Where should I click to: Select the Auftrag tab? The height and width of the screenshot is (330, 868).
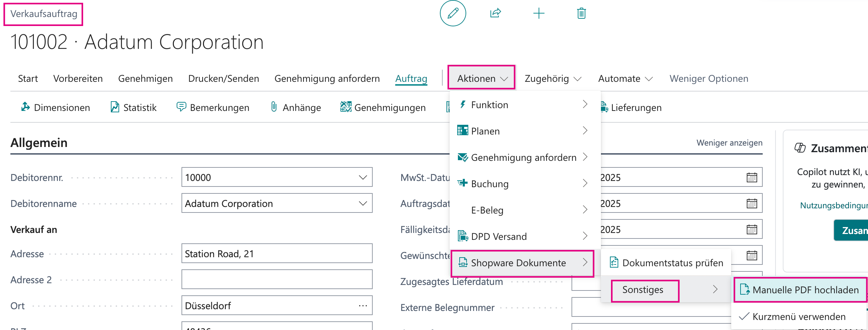[411, 79]
